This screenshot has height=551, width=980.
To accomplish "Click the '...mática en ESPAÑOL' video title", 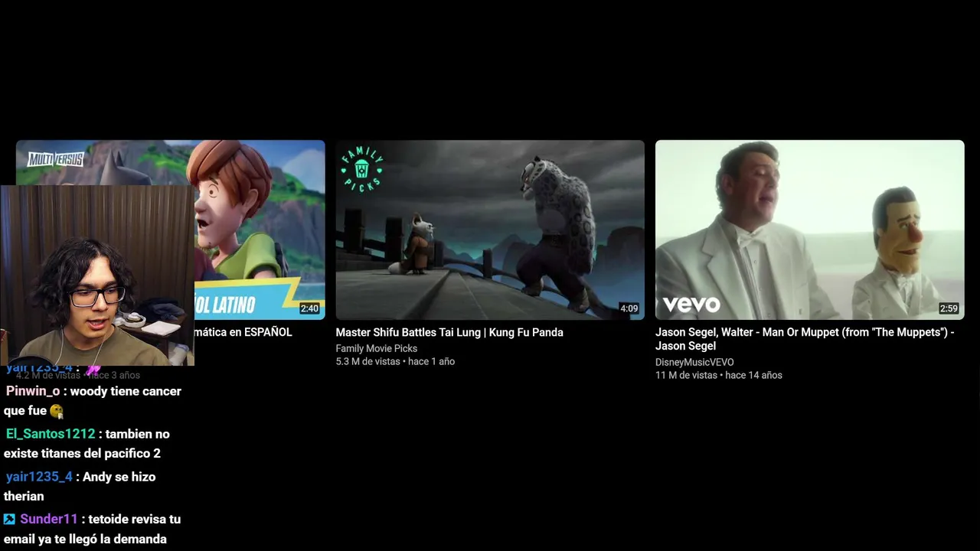I will 243,332.
